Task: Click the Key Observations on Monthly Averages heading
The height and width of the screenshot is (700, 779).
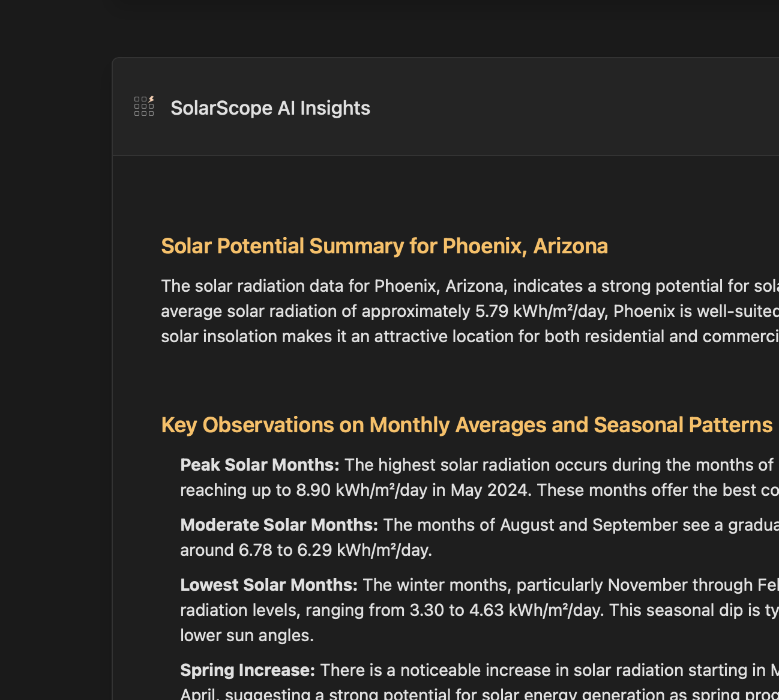Action: [x=466, y=425]
